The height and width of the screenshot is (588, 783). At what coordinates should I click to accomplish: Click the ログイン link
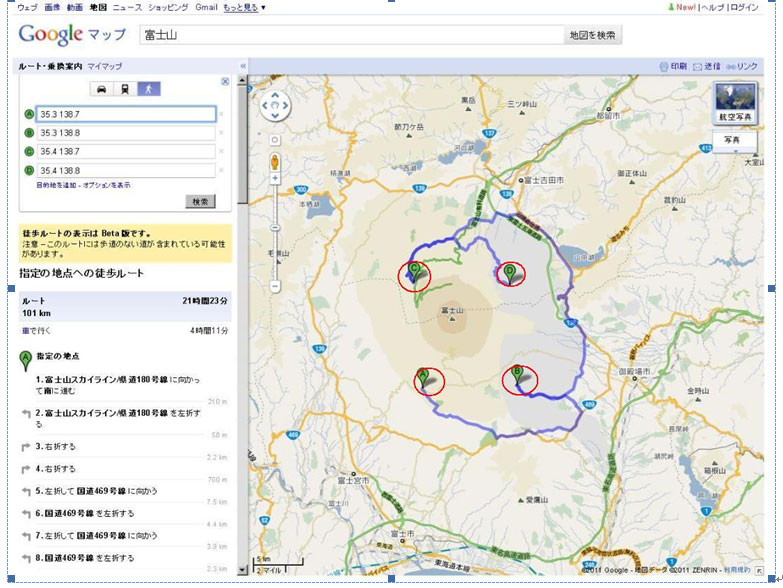click(x=745, y=7)
